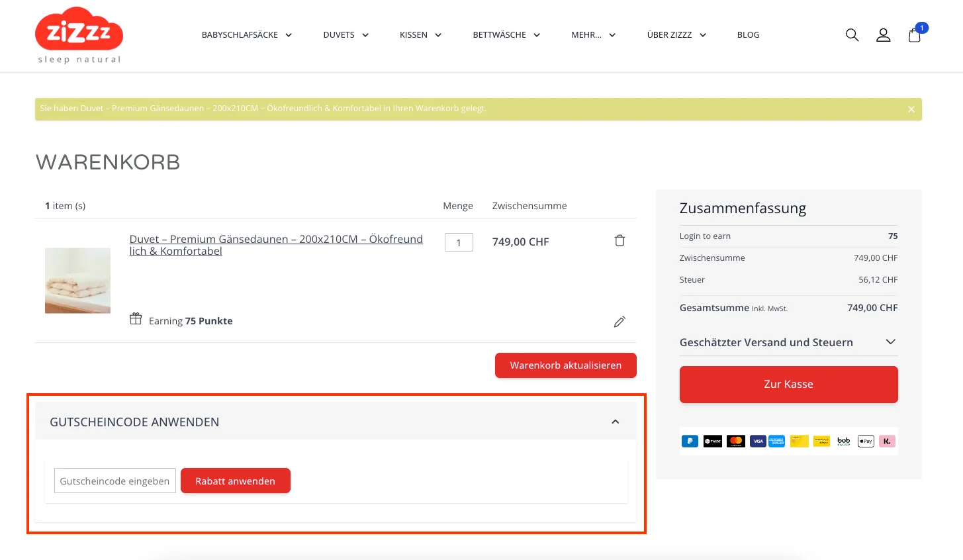Remove the duvet with the trash icon

point(619,240)
